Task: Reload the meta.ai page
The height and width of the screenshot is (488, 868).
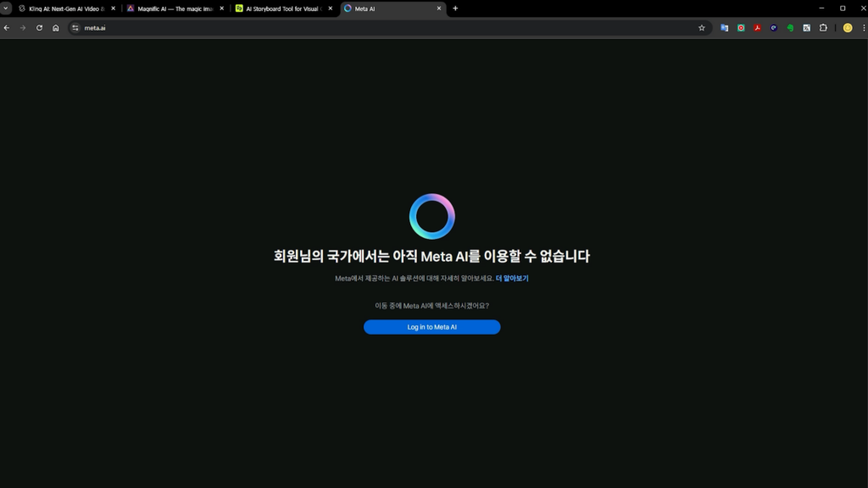Action: (39, 28)
